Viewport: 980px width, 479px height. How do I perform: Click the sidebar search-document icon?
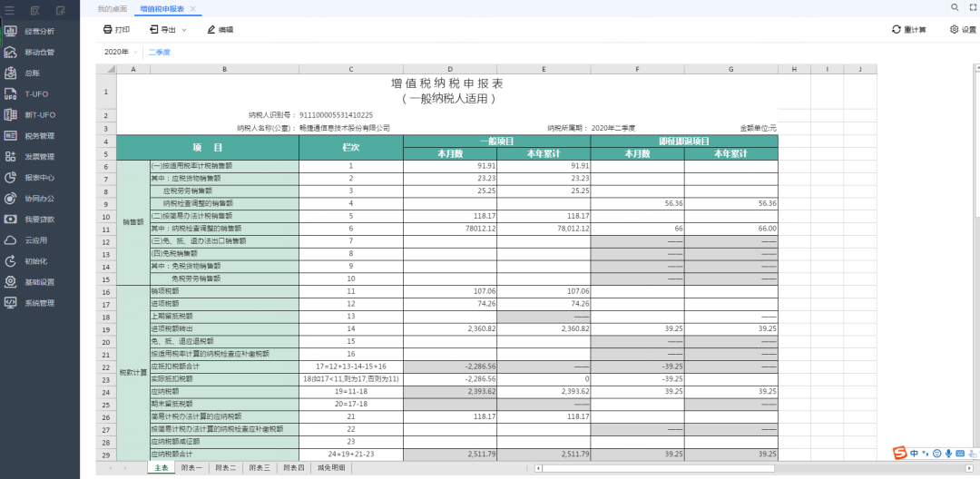[x=35, y=10]
